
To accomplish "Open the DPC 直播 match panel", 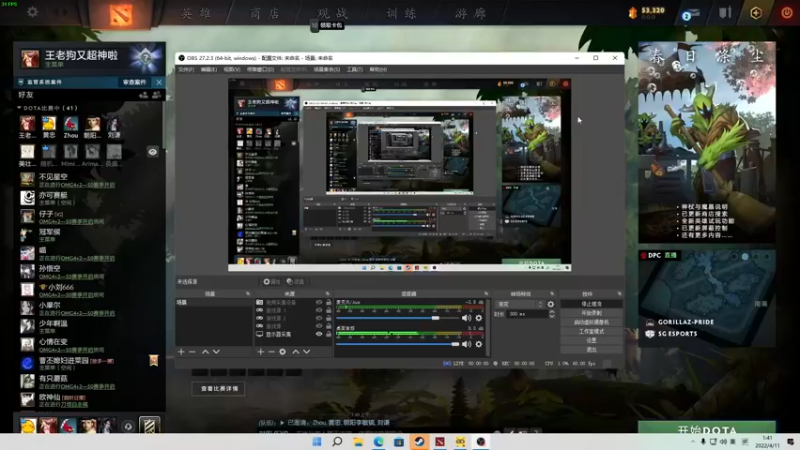I will pyautogui.click(x=707, y=298).
